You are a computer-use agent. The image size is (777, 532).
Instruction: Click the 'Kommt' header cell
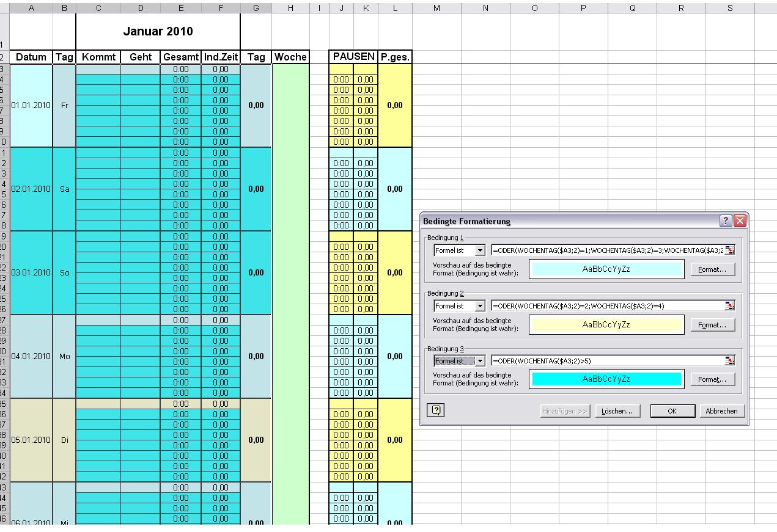coord(98,57)
